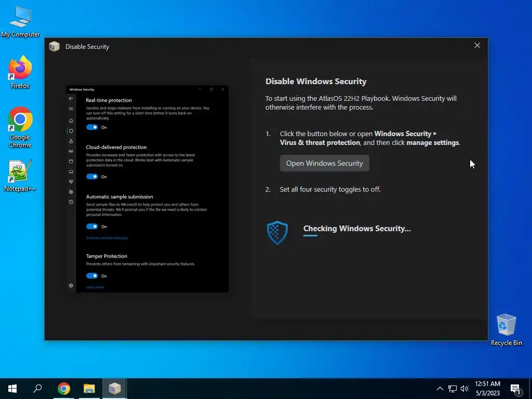Toggle Automatic sample submission switch in preview
Image resolution: width=532 pixels, height=399 pixels.
[92, 227]
